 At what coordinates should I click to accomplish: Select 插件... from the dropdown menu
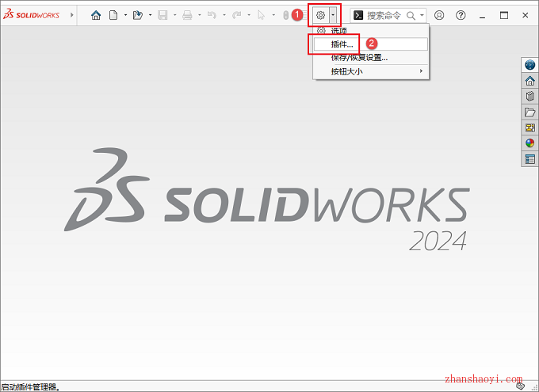pyautogui.click(x=342, y=44)
